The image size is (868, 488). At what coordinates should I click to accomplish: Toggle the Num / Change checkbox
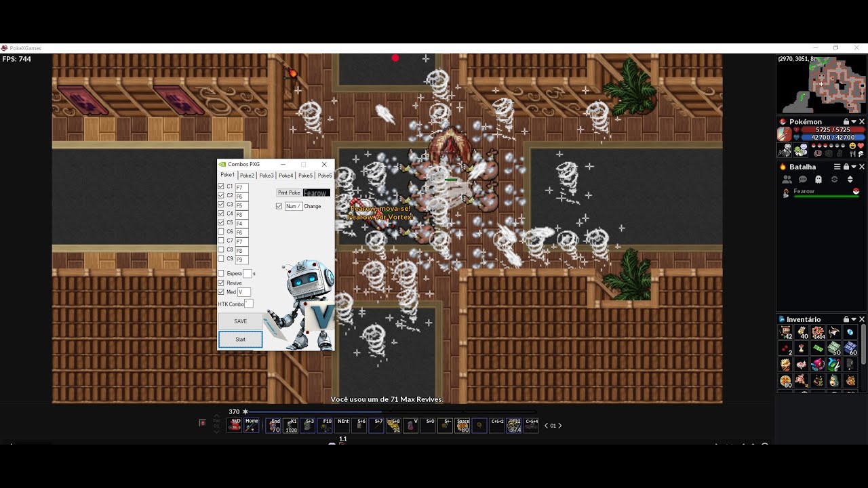point(279,206)
